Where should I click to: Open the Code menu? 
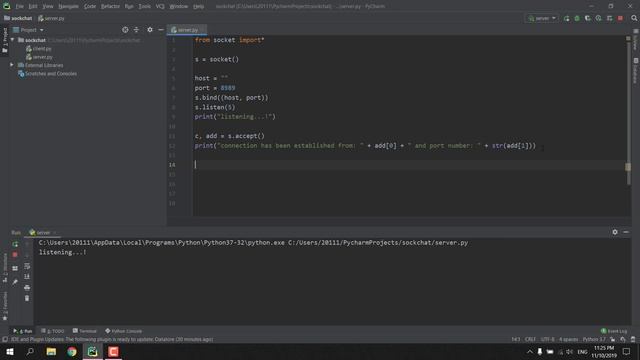tap(90, 6)
